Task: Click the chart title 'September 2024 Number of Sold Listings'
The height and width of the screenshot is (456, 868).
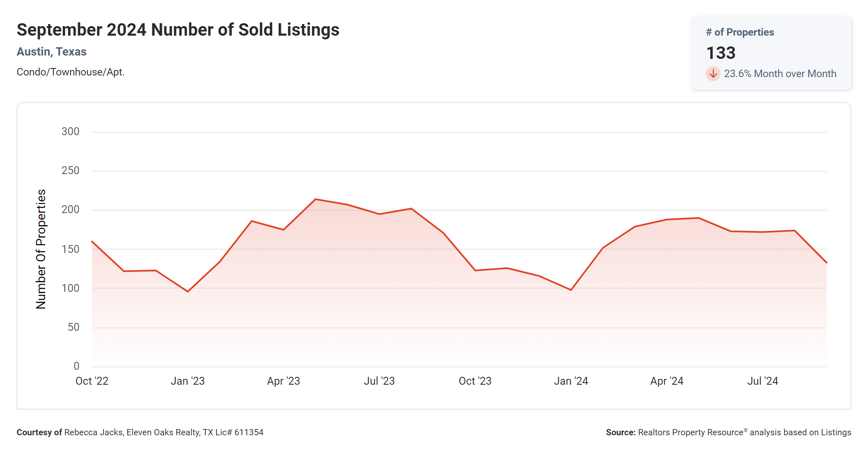Action: click(178, 30)
